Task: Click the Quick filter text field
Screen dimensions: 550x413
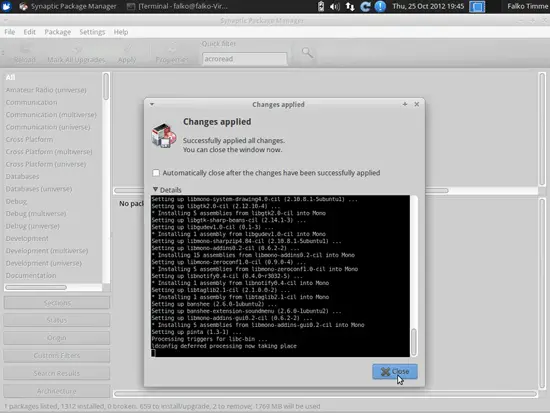Action: pos(244,59)
